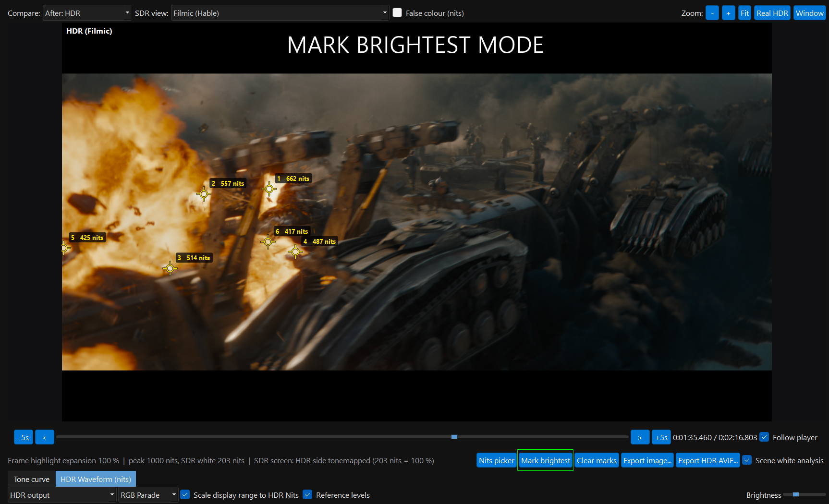
Task: Click the 417 nits label
Action: click(x=292, y=231)
